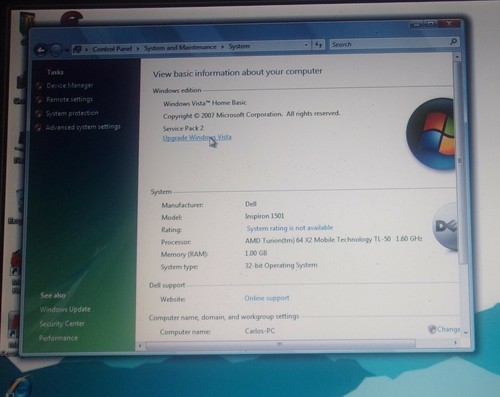Open Device Manager from Tasks
This screenshot has height=397, width=500.
click(70, 86)
